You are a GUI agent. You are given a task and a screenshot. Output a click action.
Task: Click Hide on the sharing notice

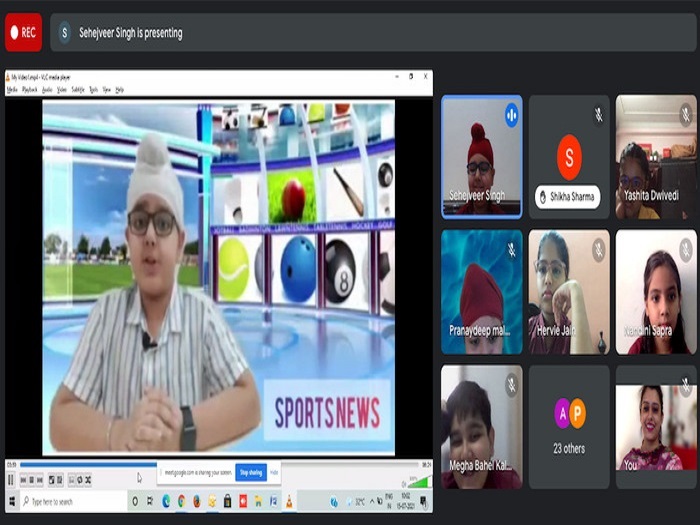pos(274,472)
